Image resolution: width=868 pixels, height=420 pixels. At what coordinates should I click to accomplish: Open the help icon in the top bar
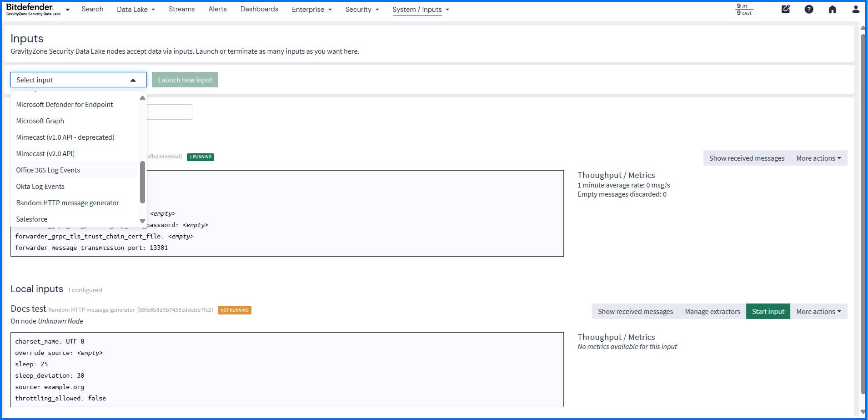coord(809,9)
